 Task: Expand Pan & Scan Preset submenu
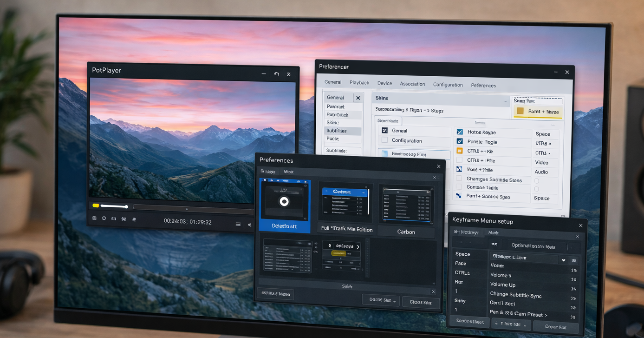click(546, 315)
